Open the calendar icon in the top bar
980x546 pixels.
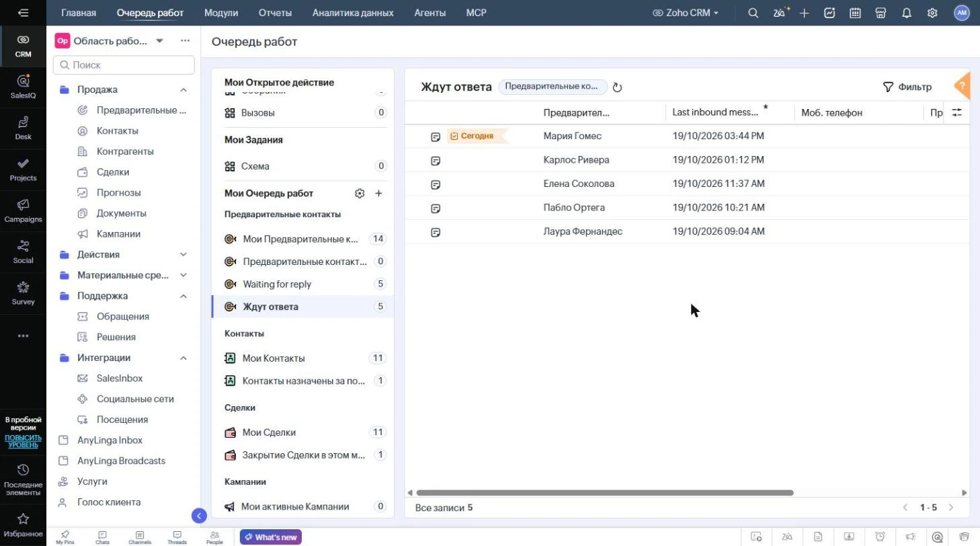pos(855,13)
